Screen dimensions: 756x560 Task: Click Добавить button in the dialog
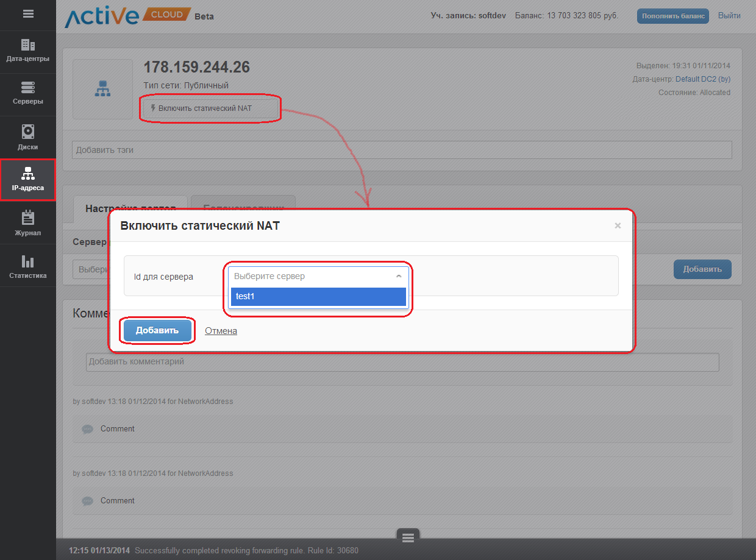(x=157, y=331)
